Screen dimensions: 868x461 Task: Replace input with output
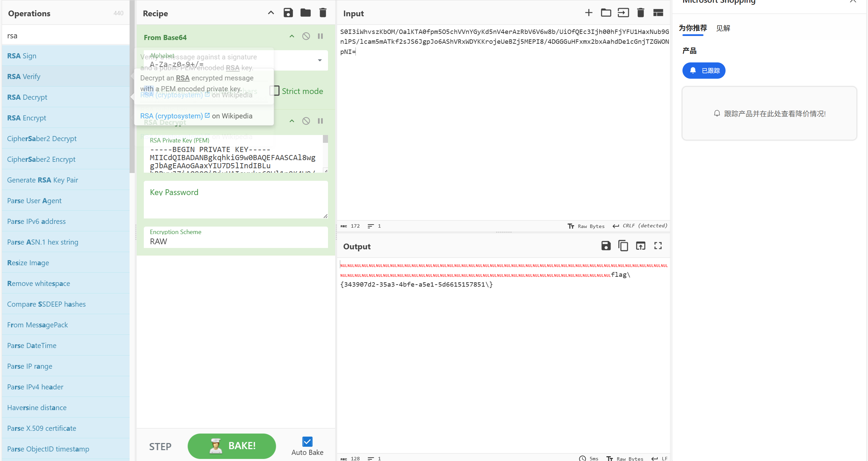(640, 246)
